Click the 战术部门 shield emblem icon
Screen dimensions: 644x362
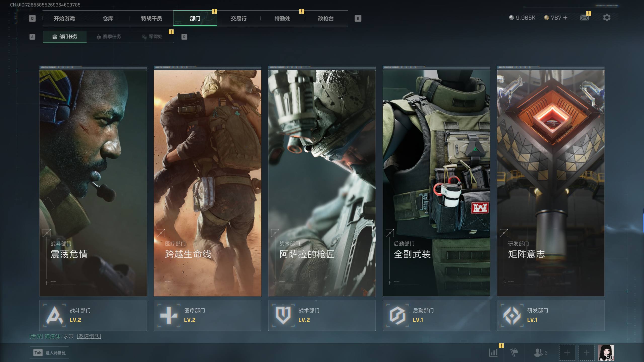283,315
